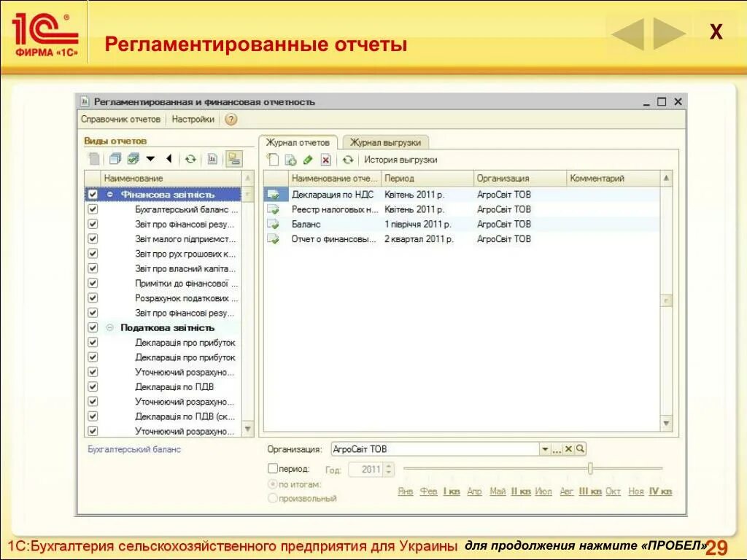747x560 pixels.
Task: Switch to the Журнал отчетов tab
Action: tap(298, 142)
